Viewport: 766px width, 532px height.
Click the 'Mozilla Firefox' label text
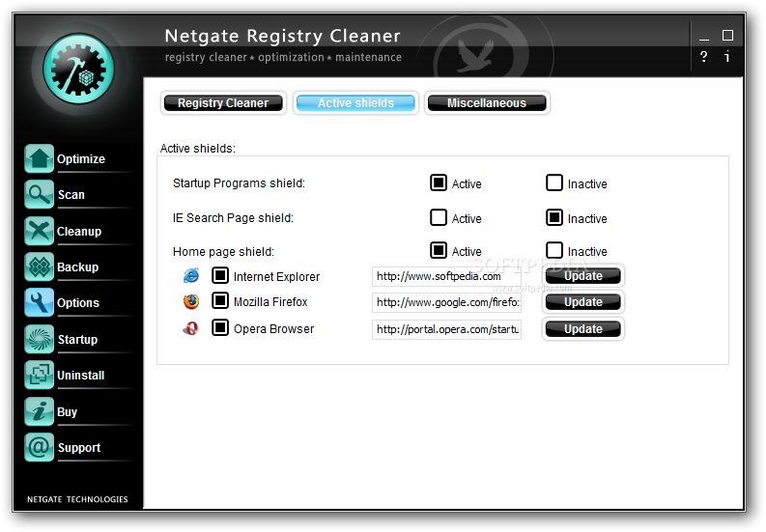pyautogui.click(x=270, y=302)
